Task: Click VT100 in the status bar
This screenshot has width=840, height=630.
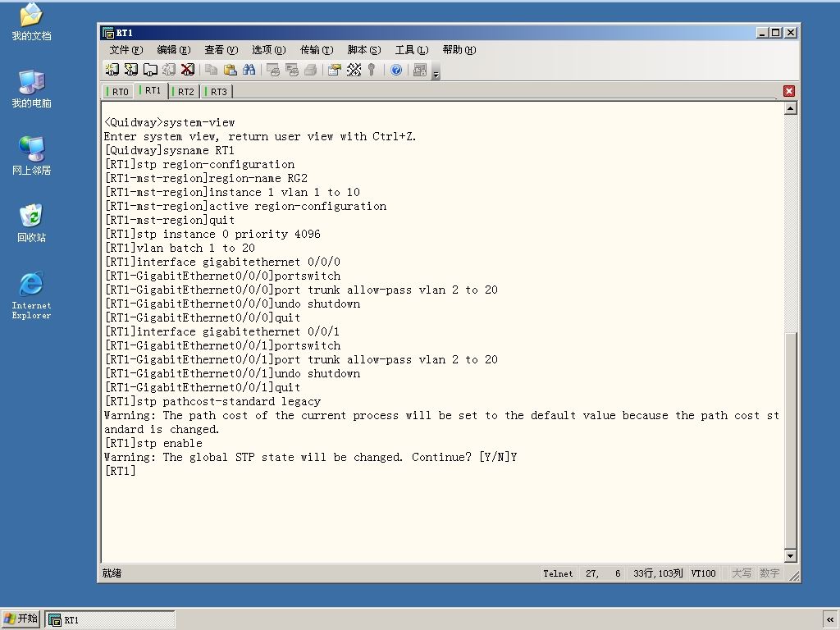Action: click(x=703, y=573)
